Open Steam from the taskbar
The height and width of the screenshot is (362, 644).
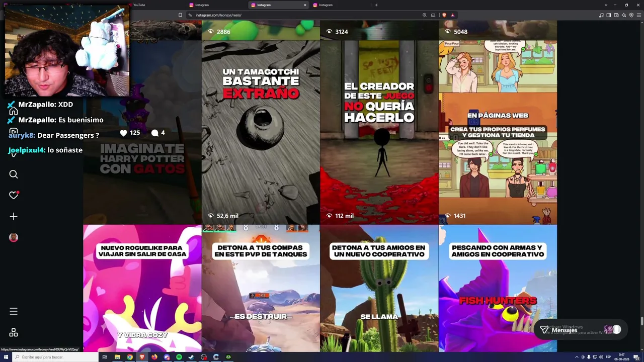191,357
